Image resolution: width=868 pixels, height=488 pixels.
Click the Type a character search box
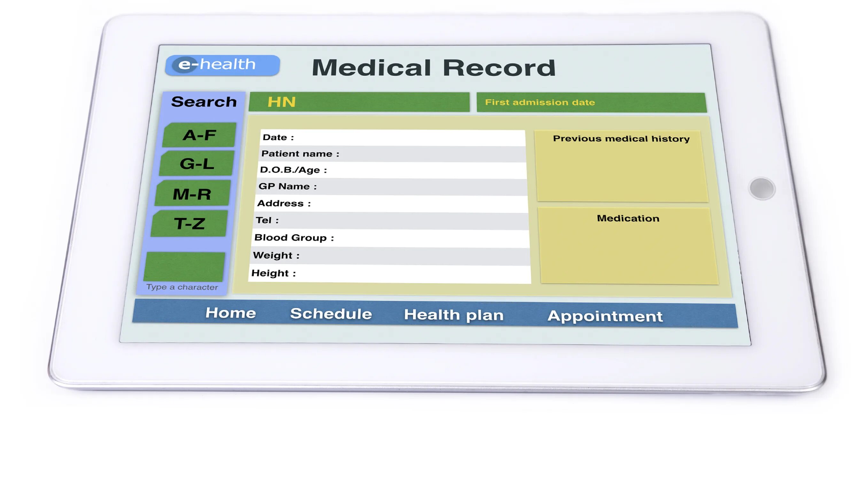(x=184, y=267)
